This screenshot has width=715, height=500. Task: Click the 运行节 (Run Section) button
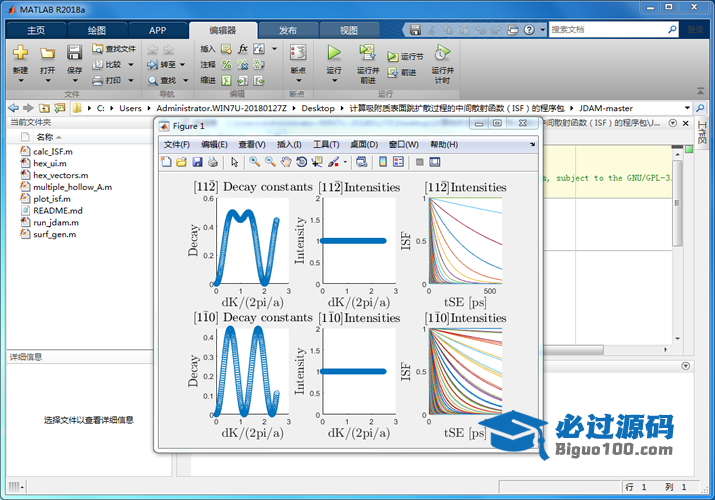click(405, 57)
